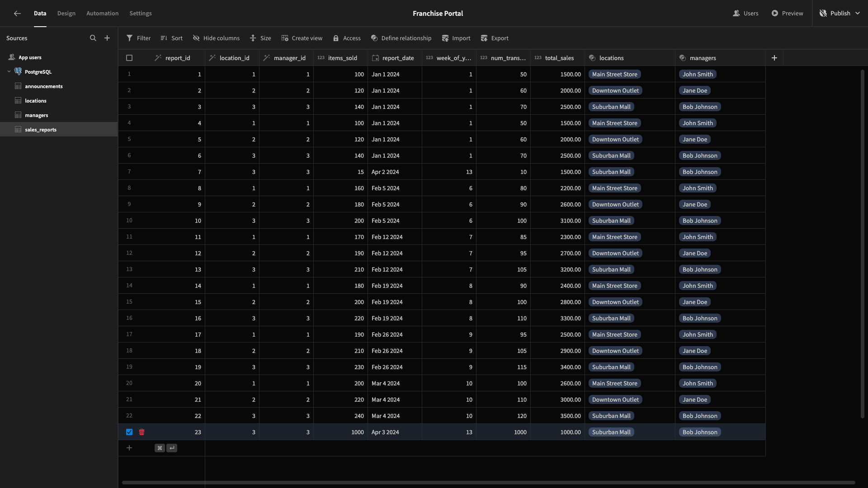Select the Data tab
868x488 pixels.
(x=40, y=13)
